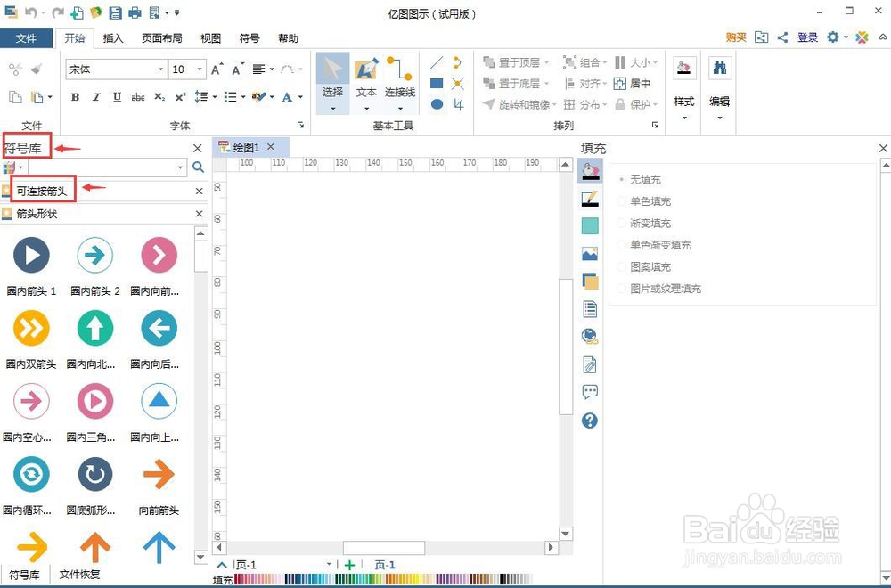The image size is (891, 588).
Task: Open the hyperlink panel on the right sidebar
Action: click(590, 336)
